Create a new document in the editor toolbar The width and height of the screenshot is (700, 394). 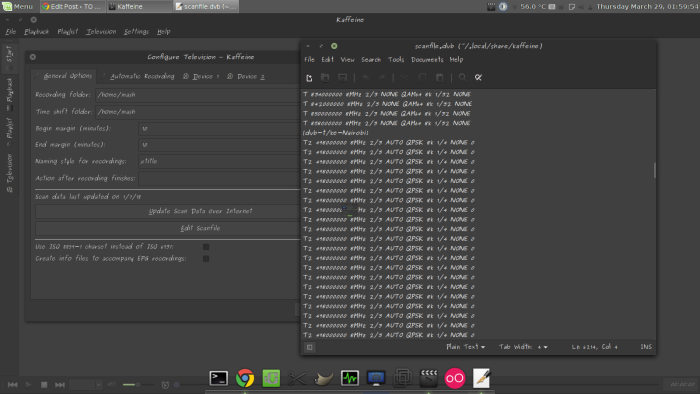point(309,78)
